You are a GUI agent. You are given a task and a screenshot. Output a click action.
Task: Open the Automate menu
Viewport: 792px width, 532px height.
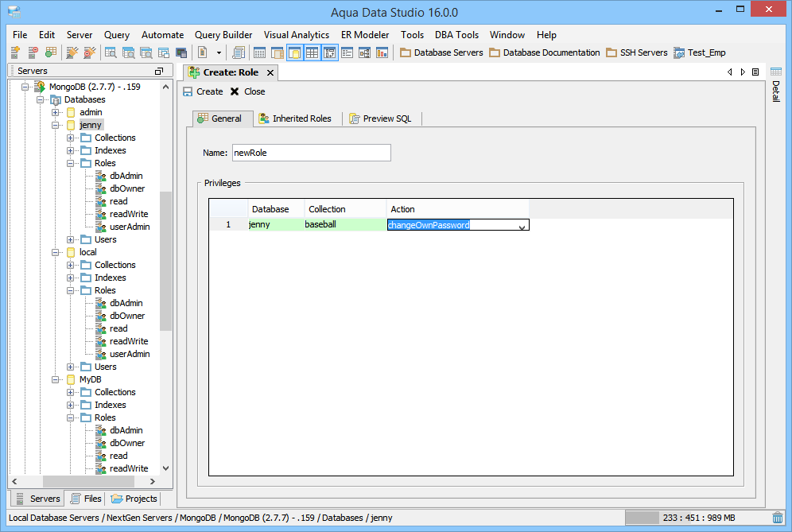163,35
